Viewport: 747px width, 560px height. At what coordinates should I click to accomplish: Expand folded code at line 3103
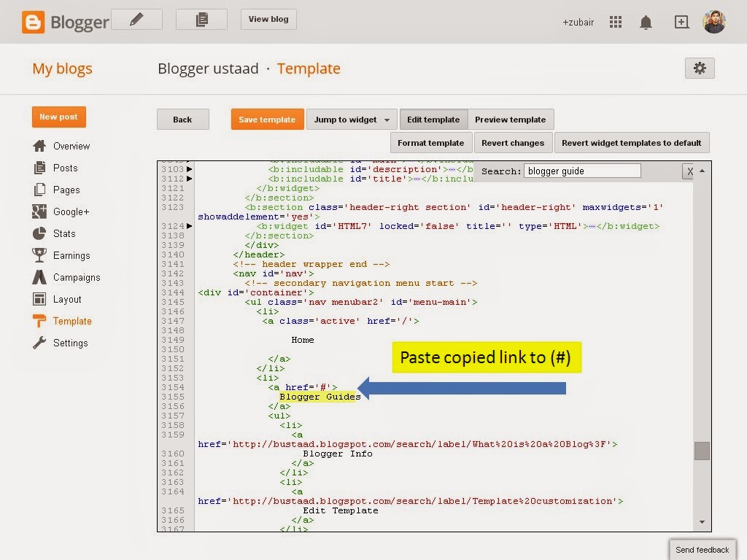tap(189, 169)
